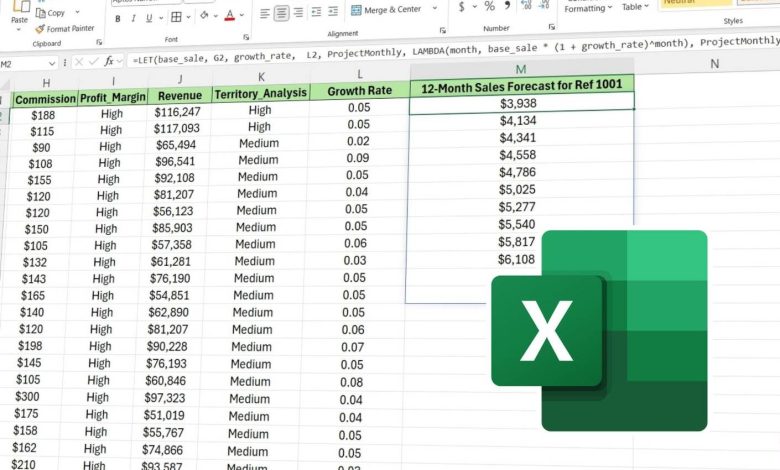Align cell text to the left
The height and width of the screenshot is (470, 780).
pyautogui.click(x=263, y=14)
